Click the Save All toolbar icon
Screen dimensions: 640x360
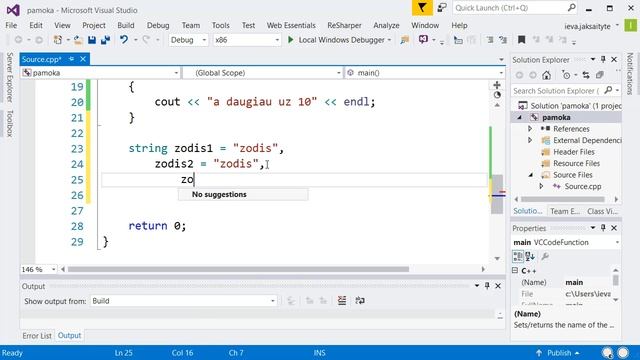point(105,40)
